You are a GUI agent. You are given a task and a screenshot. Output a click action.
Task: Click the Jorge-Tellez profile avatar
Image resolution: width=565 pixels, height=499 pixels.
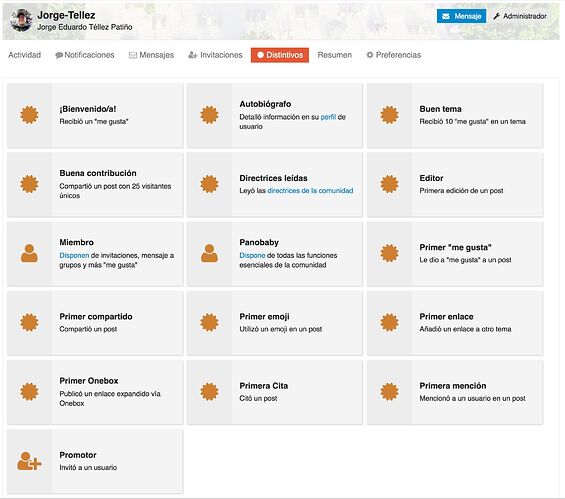pos(21,20)
